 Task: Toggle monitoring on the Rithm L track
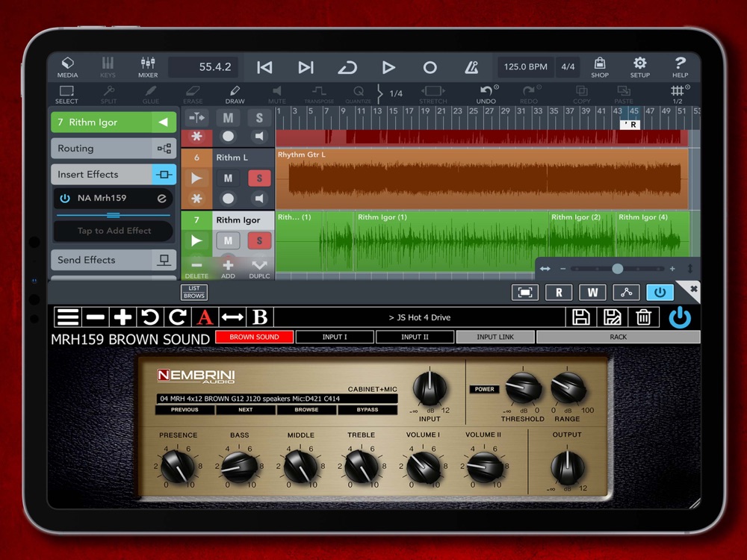(x=259, y=199)
